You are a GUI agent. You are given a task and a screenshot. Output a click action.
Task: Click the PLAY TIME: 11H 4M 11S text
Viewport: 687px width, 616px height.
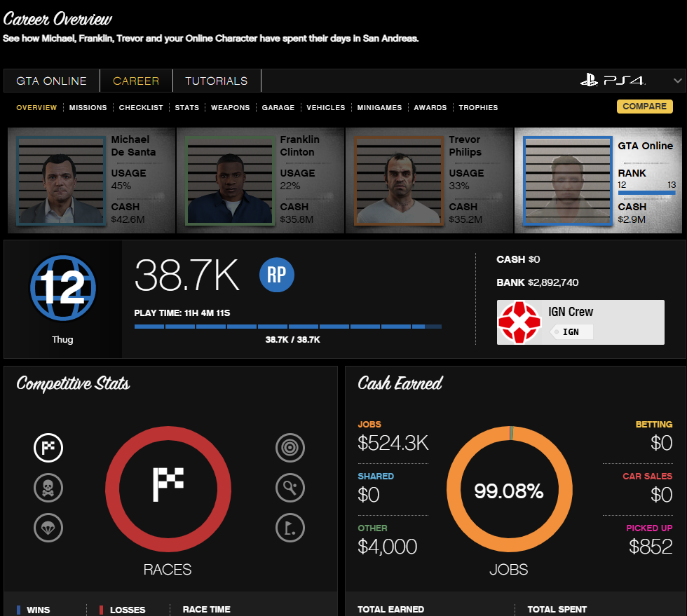[x=182, y=313]
